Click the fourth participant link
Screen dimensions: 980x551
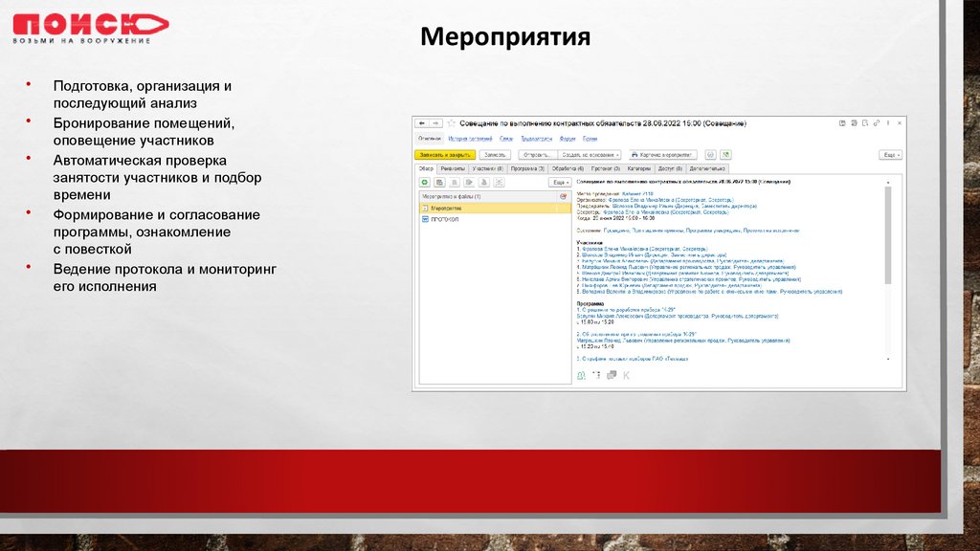coord(689,268)
